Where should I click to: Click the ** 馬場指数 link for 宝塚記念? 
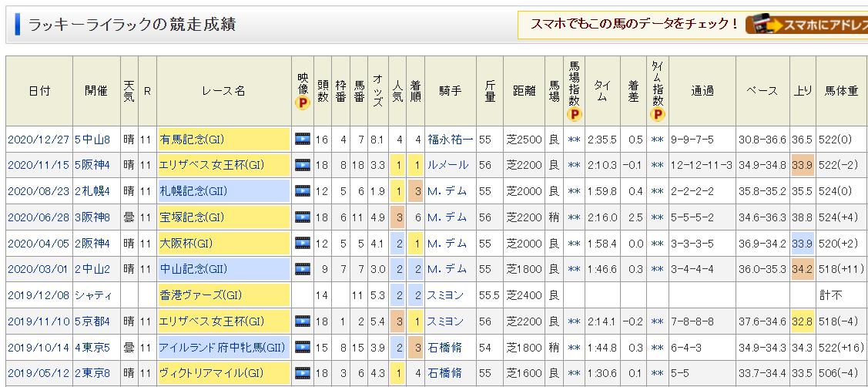[x=574, y=217]
